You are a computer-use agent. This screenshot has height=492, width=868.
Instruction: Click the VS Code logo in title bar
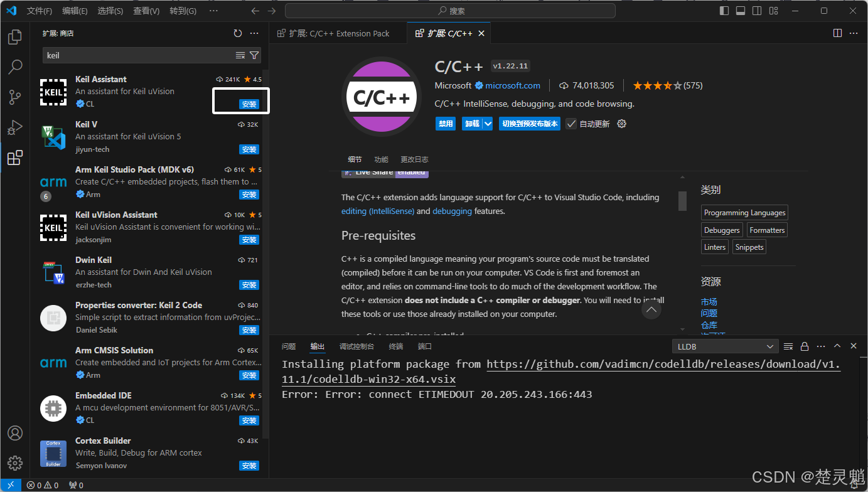tap(11, 11)
